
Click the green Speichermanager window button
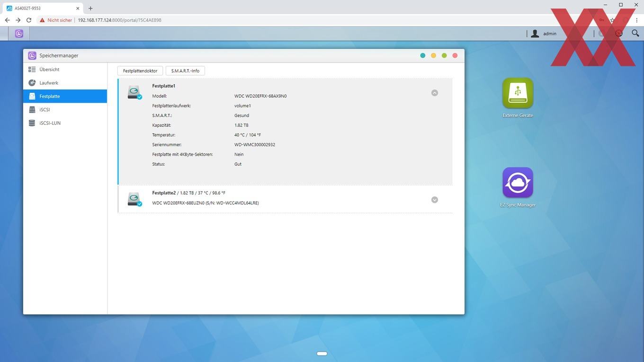click(x=444, y=55)
